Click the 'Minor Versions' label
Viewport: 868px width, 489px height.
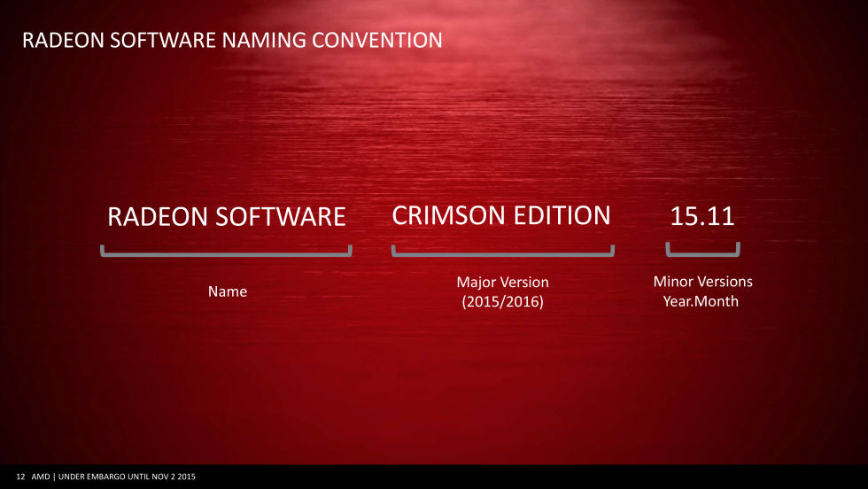coord(702,282)
